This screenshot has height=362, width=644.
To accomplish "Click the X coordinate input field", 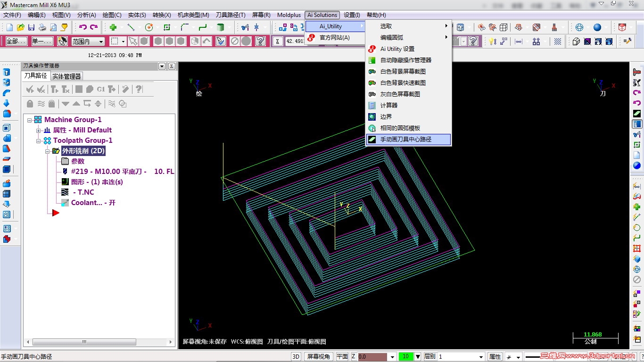I will [x=295, y=41].
